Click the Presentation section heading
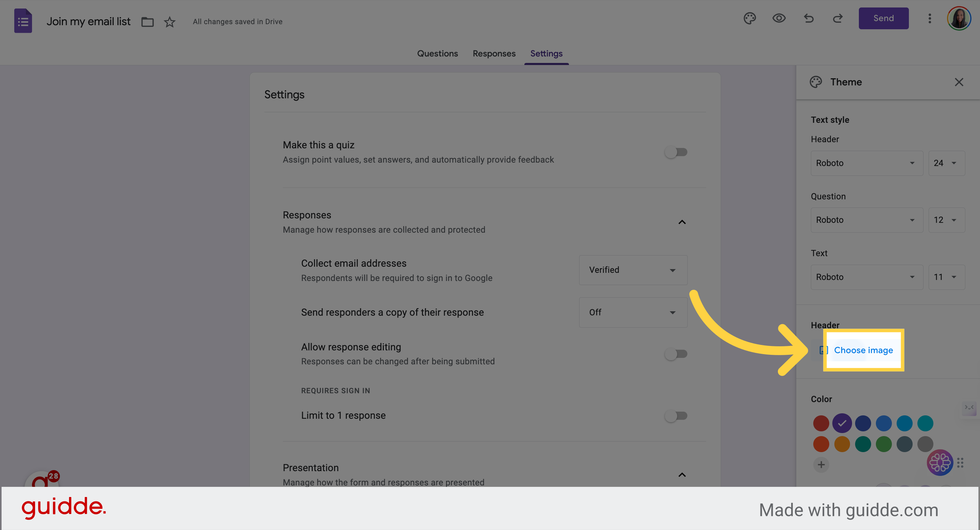The image size is (980, 530). [x=310, y=468]
